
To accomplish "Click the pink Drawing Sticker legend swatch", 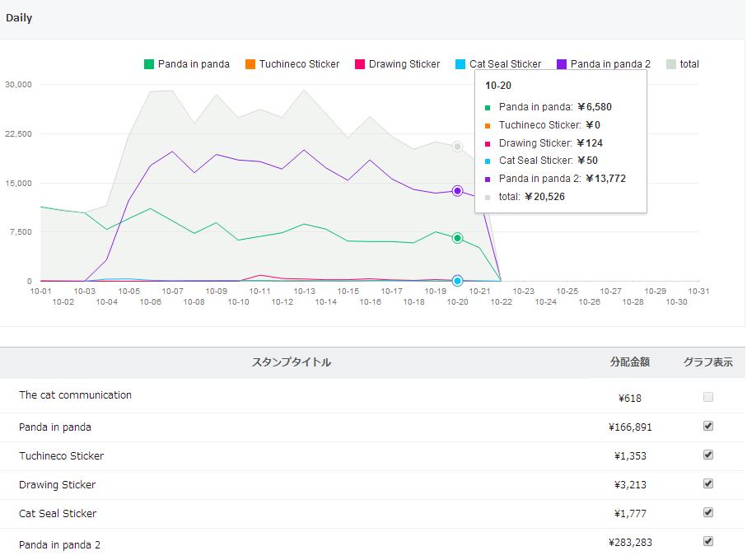I will coord(360,64).
